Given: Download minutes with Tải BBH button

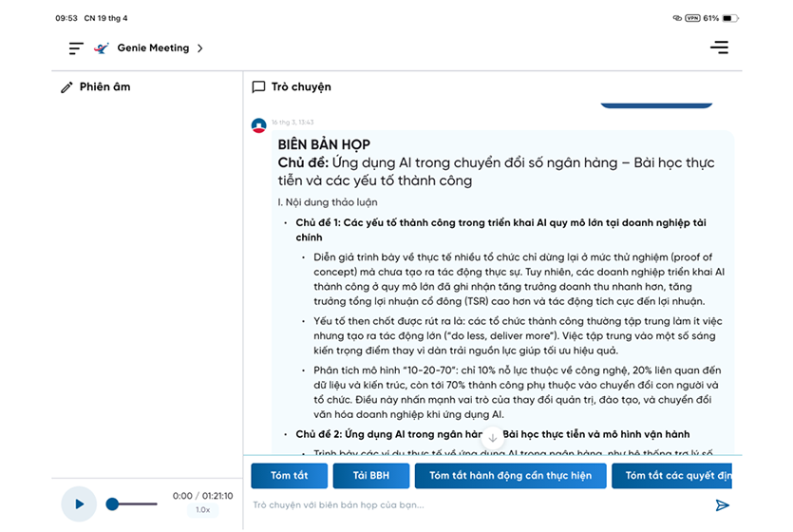Looking at the screenshot, I should [371, 476].
